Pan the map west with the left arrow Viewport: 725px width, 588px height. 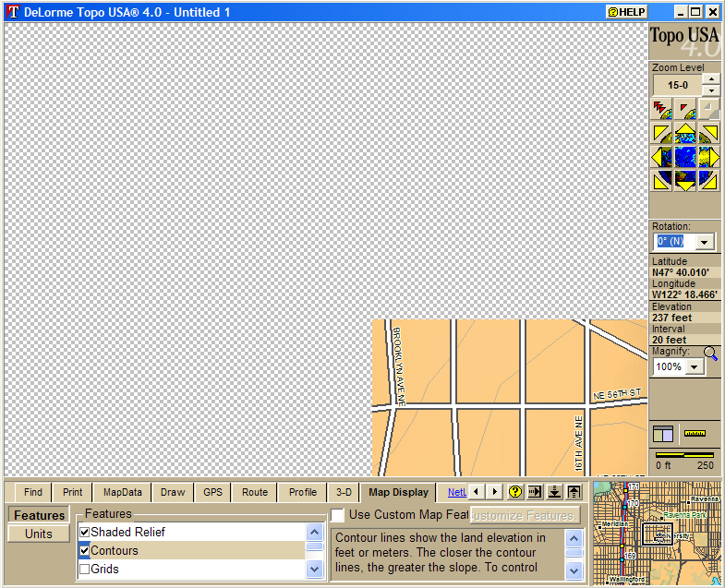[x=661, y=157]
